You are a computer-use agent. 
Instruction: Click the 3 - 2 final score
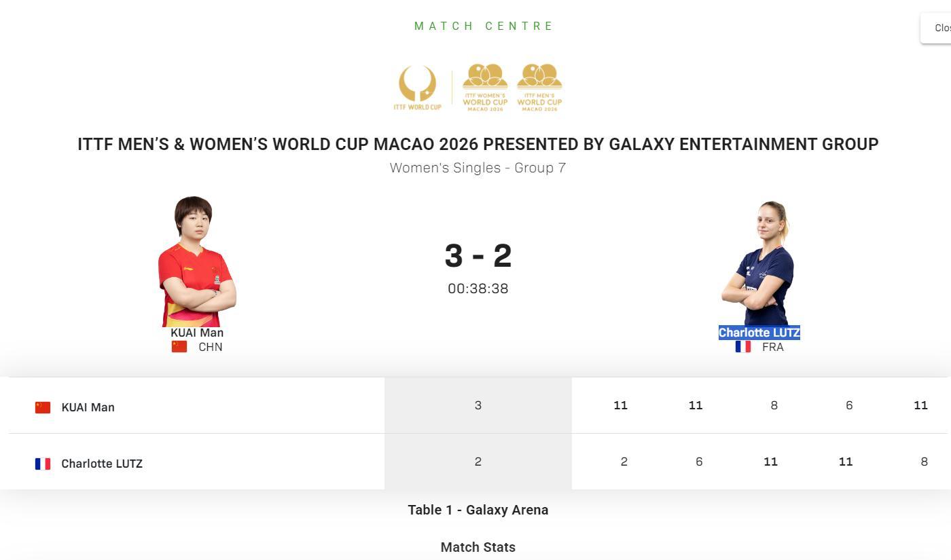[x=478, y=256]
